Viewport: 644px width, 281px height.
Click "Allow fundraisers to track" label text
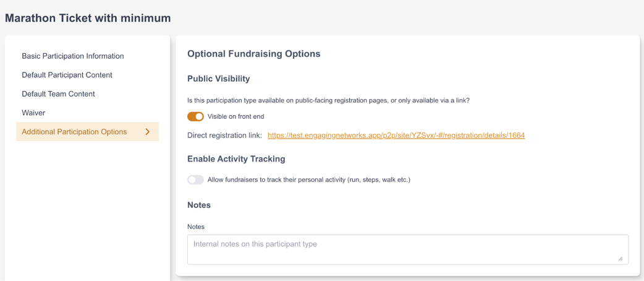pyautogui.click(x=309, y=179)
